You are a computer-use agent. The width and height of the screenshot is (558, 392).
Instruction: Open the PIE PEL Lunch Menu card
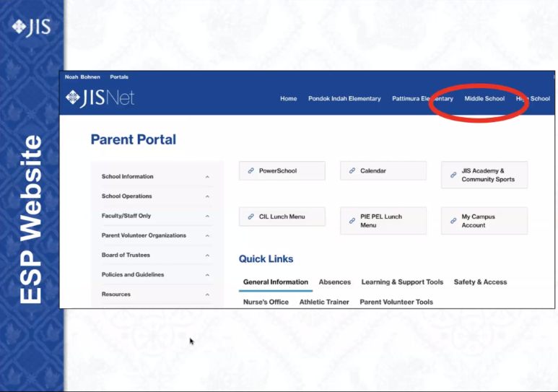pyautogui.click(x=383, y=221)
